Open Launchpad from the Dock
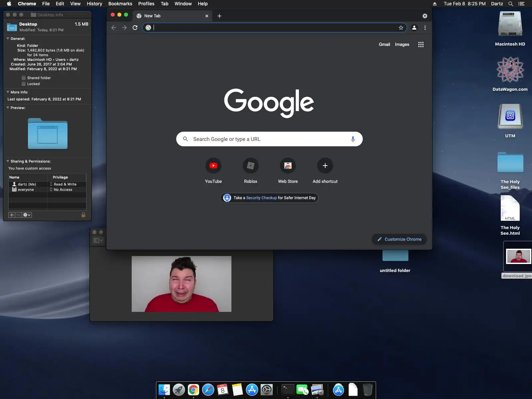532x399 pixels. pyautogui.click(x=179, y=390)
